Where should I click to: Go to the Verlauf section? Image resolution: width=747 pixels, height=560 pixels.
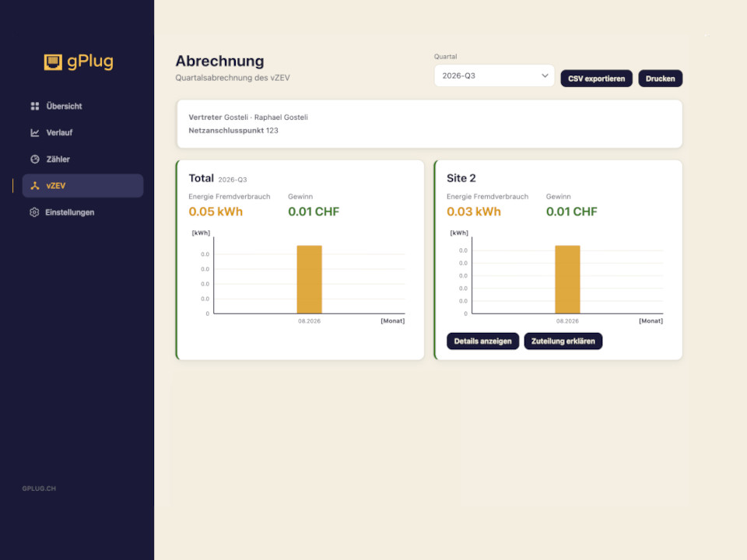(x=82, y=133)
